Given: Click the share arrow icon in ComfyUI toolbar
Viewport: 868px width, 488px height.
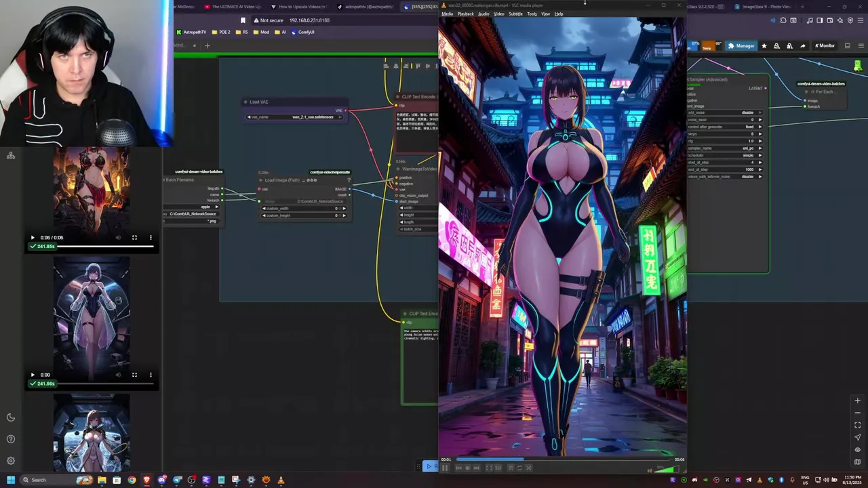Looking at the screenshot, I should click(x=803, y=45).
